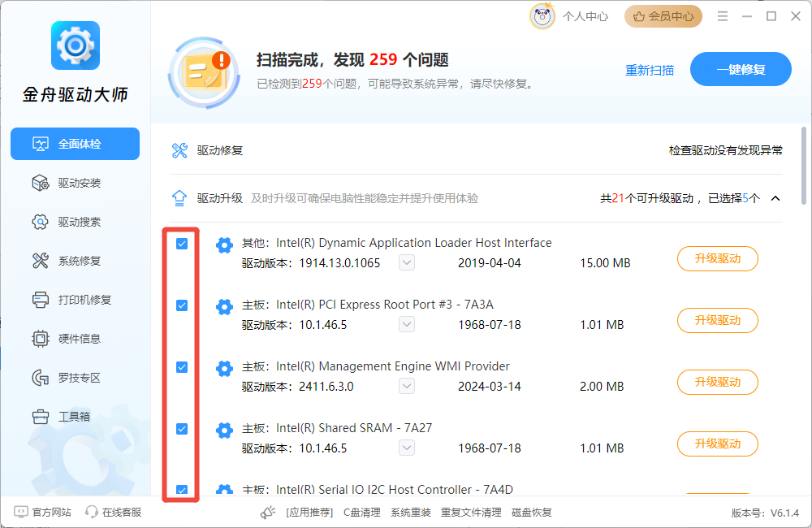
Task: Open the hamburger menu icon
Action: click(x=723, y=16)
